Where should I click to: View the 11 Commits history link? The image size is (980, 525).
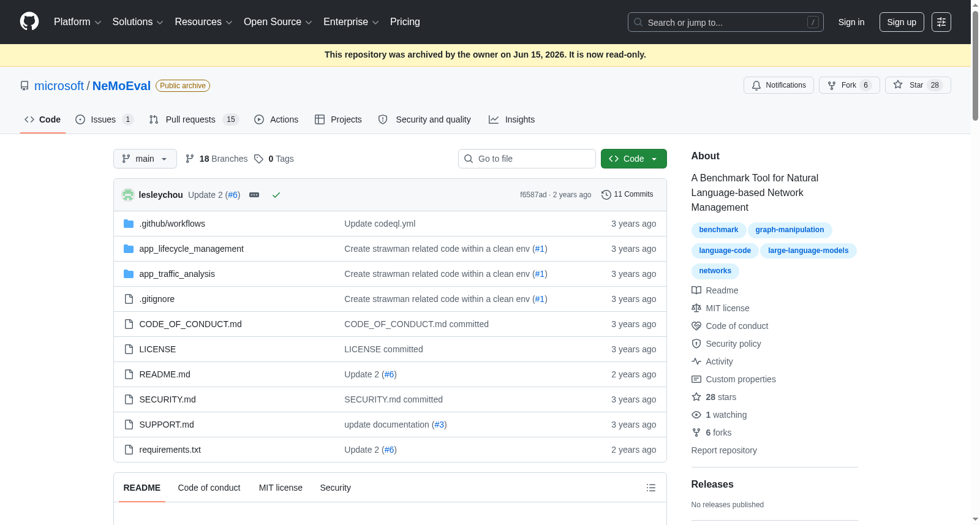(627, 195)
